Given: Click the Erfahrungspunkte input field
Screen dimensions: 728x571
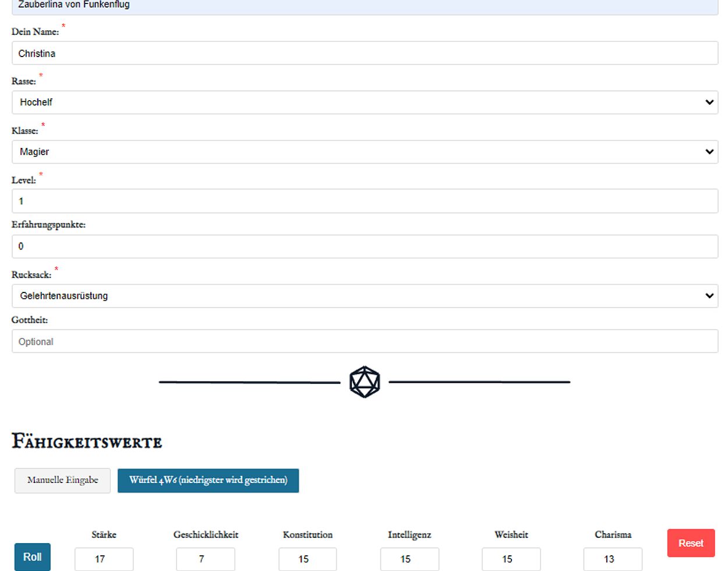Looking at the screenshot, I should [x=365, y=246].
